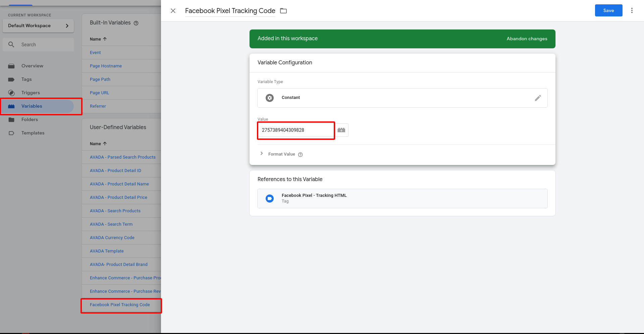Screen dimensions: 644x334
Task: Open the three-dot more actions menu
Action: 632,10
